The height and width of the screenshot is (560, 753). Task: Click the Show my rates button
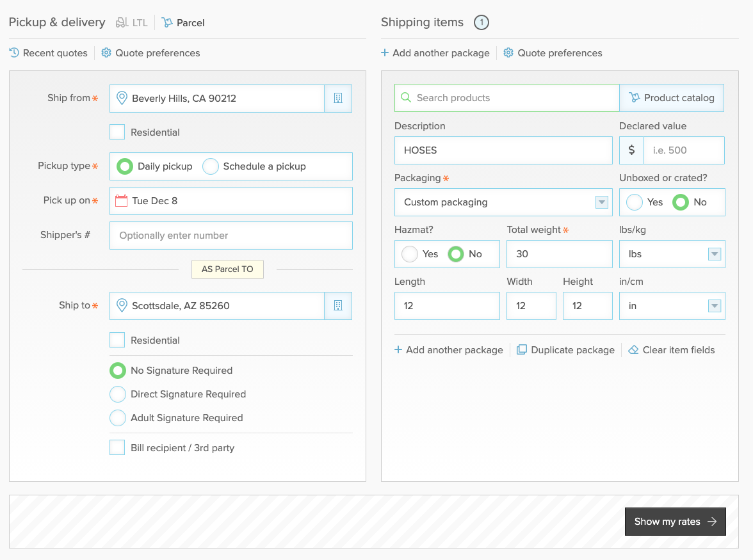[675, 521]
